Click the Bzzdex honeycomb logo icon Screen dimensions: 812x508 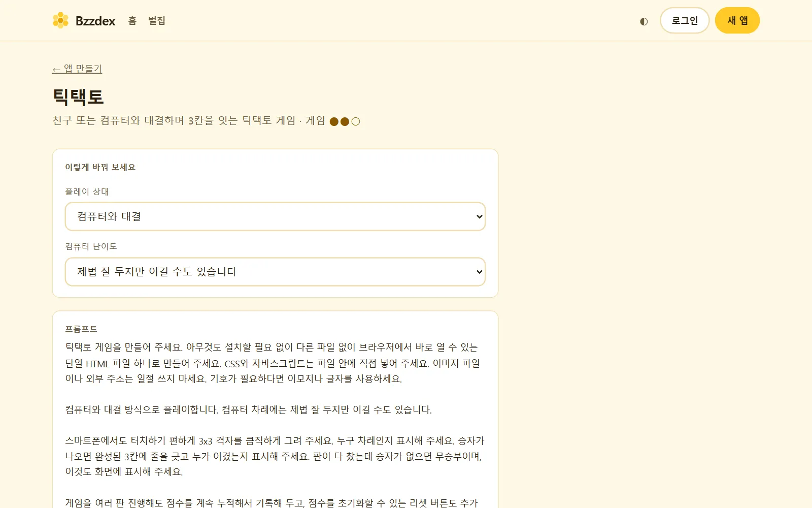tap(60, 20)
